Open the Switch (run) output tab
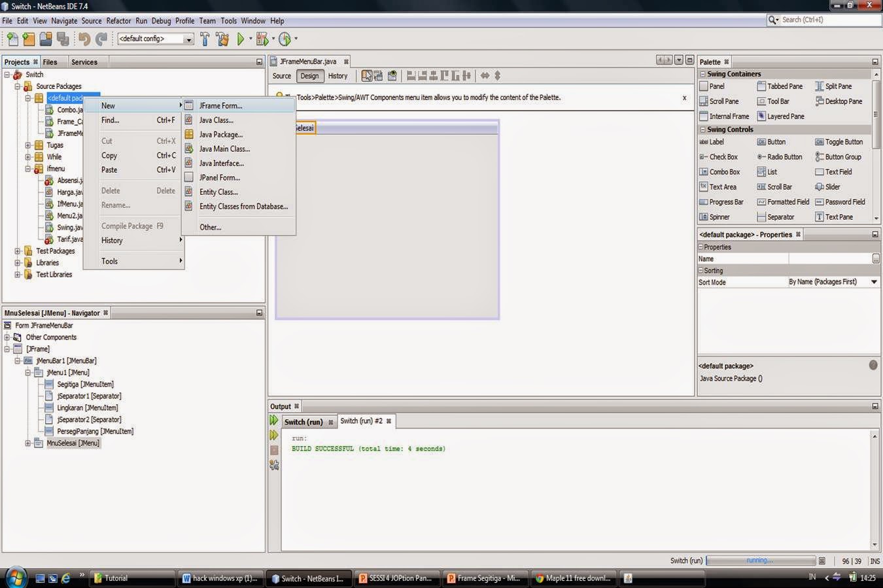 303,422
